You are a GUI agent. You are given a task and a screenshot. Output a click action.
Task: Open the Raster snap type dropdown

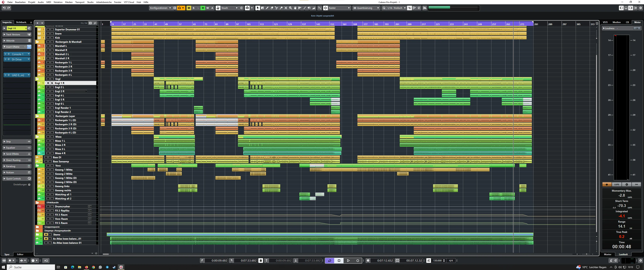tap(339, 8)
